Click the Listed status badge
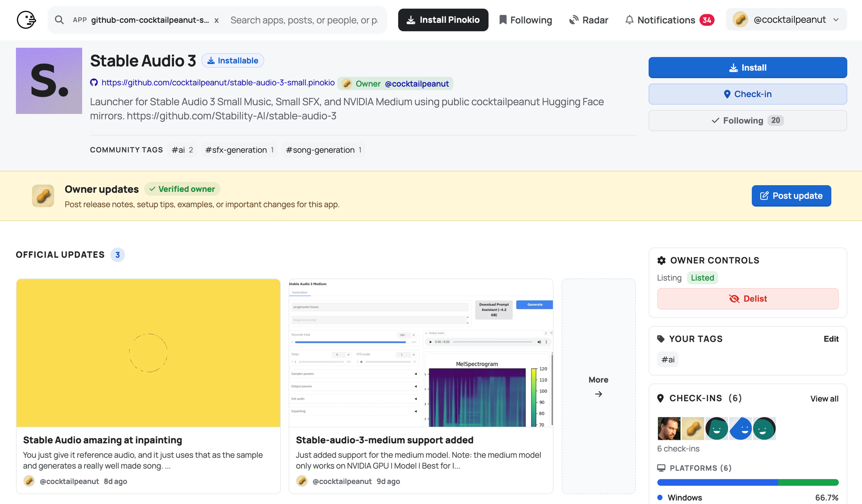 [703, 278]
